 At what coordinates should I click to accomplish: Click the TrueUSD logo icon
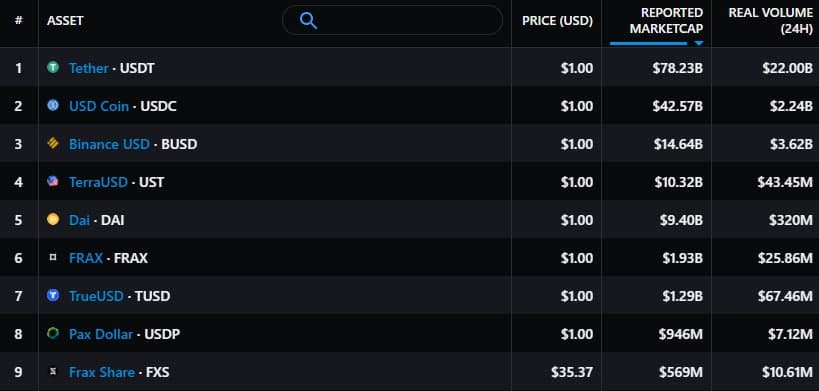click(53, 295)
